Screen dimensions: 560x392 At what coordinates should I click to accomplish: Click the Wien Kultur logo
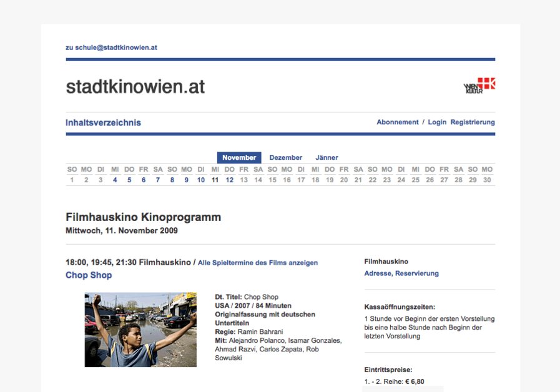click(x=479, y=86)
